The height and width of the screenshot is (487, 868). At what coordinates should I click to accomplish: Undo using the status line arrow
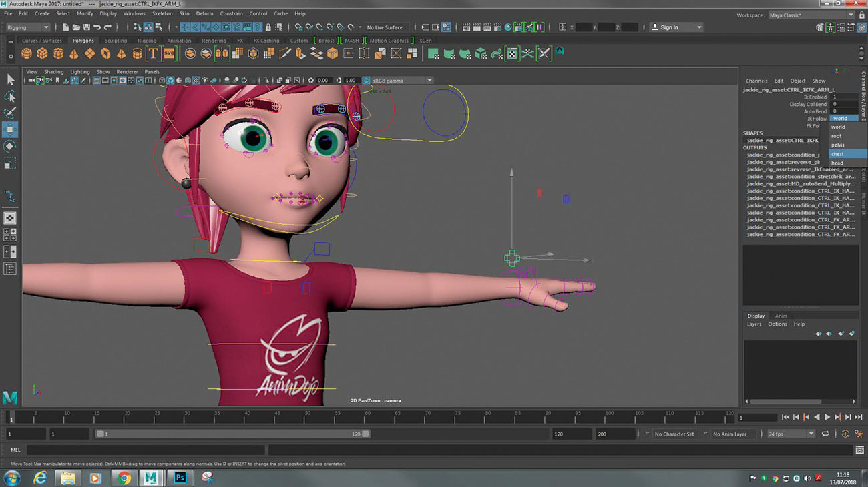pyautogui.click(x=97, y=27)
